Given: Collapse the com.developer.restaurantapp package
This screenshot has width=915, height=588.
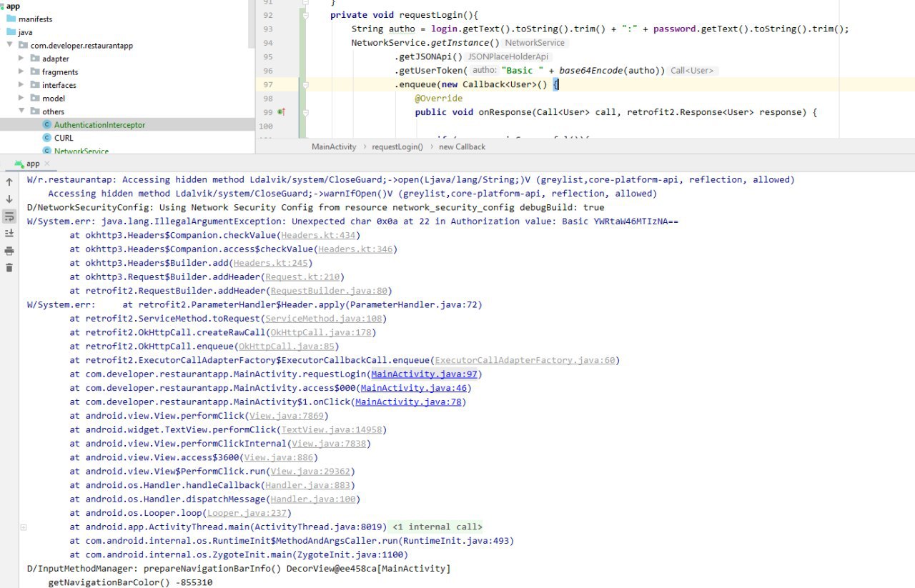Looking at the screenshot, I should pyautogui.click(x=10, y=46).
